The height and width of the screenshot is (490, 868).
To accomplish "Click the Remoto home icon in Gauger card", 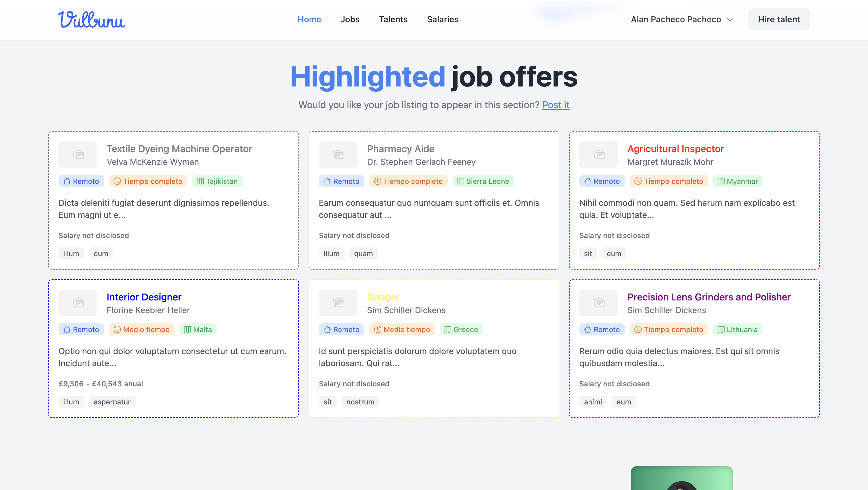I will 327,330.
